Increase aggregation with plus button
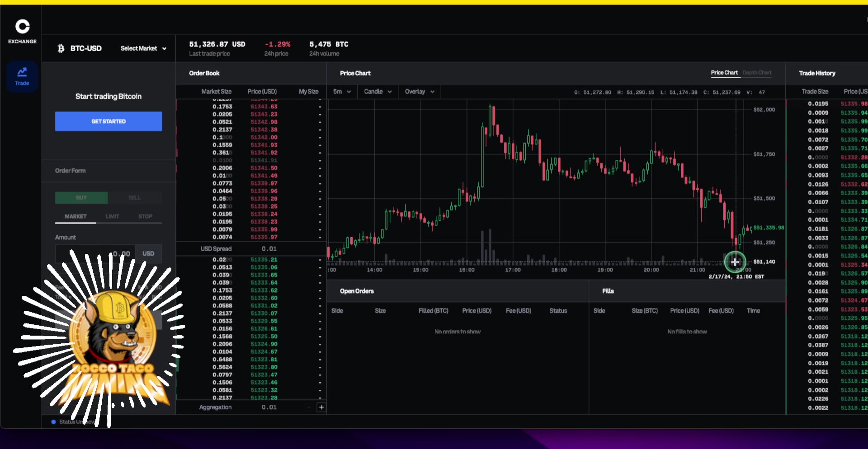868x449 pixels. (x=321, y=407)
